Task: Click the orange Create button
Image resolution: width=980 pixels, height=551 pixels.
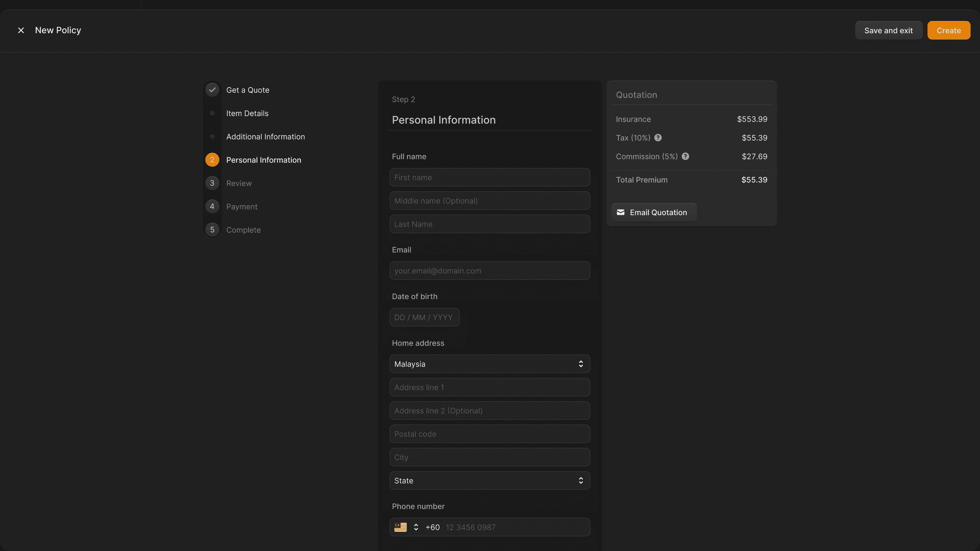Action: pos(948,30)
